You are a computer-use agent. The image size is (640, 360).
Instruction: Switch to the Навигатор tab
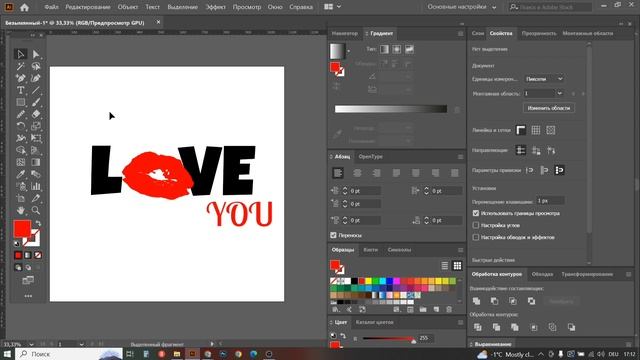click(x=344, y=33)
